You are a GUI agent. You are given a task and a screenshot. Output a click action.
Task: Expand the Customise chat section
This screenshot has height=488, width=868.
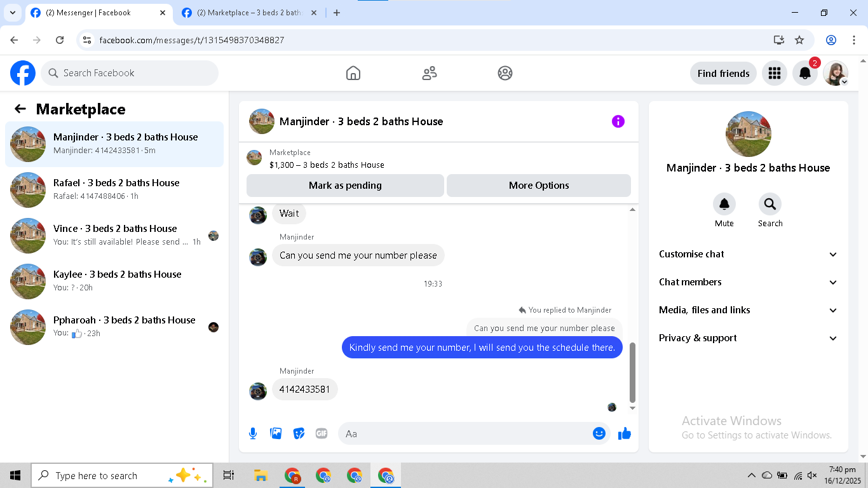click(749, 254)
